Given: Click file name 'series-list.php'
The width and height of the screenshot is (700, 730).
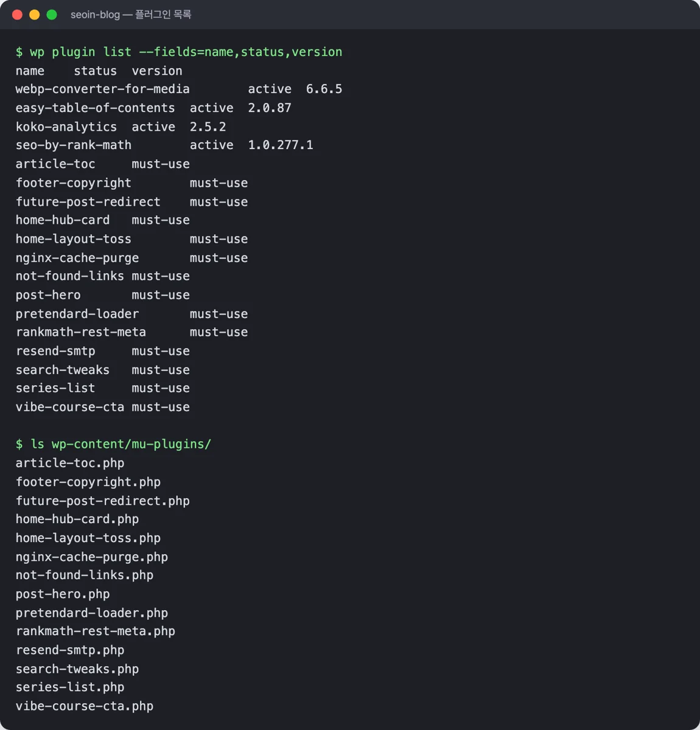Looking at the screenshot, I should [70, 687].
